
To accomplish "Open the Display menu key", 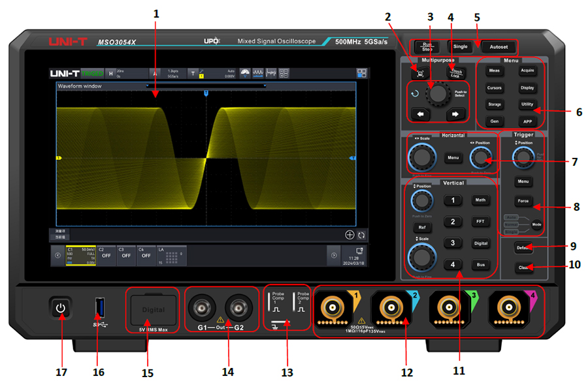I will [x=527, y=87].
